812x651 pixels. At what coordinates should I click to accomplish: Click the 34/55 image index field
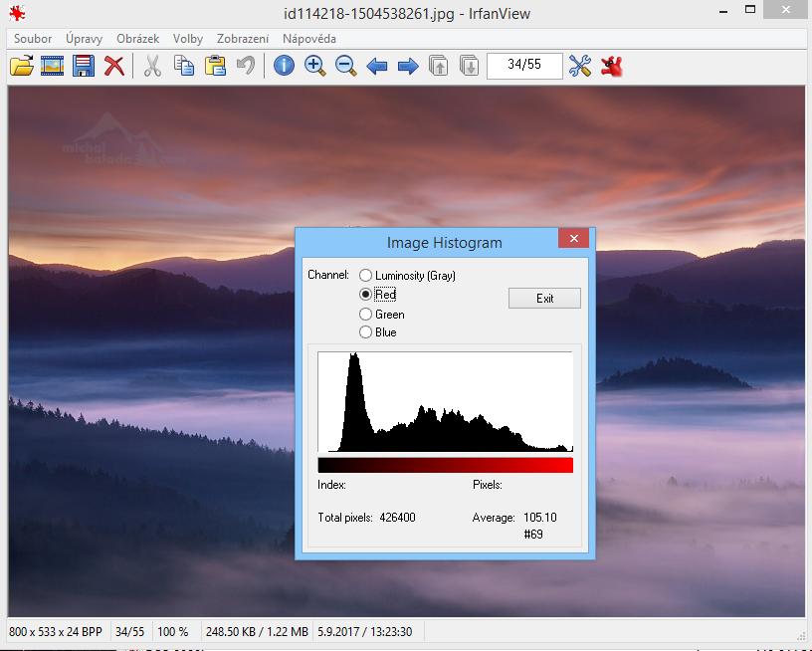tap(524, 66)
